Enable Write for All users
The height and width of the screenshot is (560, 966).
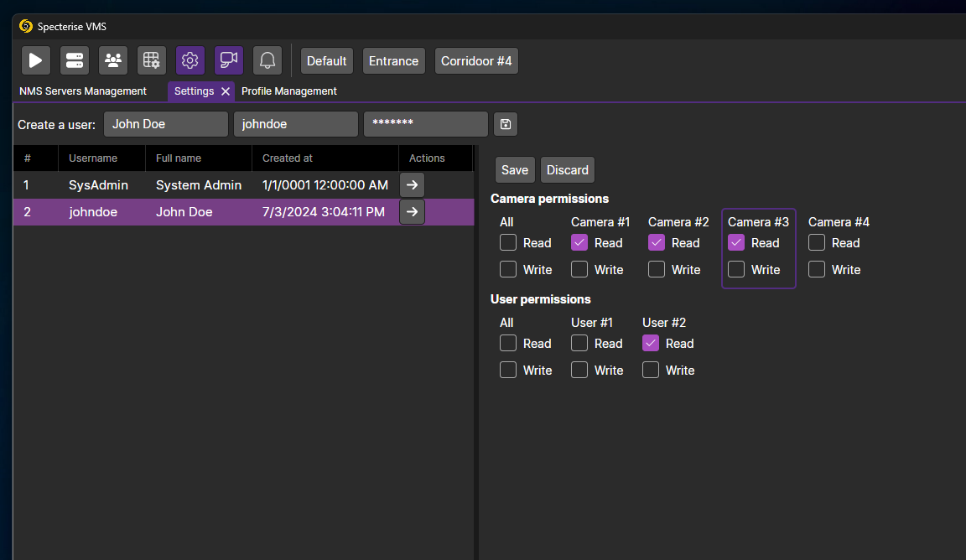pyautogui.click(x=508, y=370)
